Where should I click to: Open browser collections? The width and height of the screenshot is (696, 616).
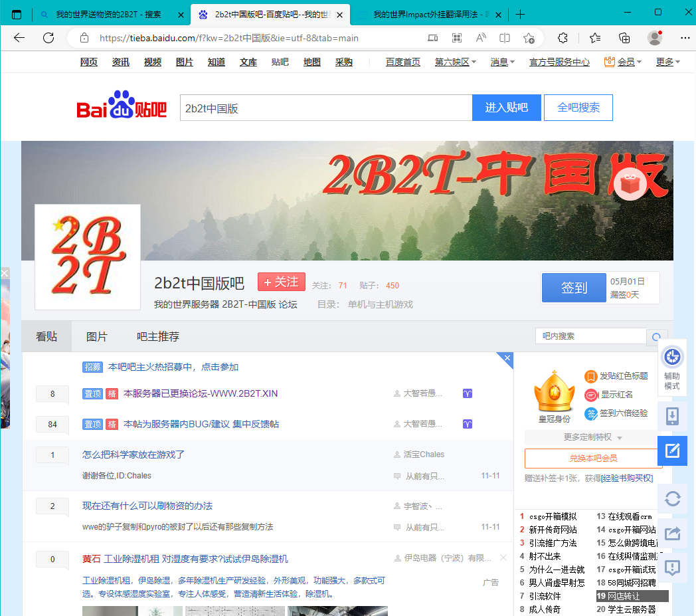point(624,38)
